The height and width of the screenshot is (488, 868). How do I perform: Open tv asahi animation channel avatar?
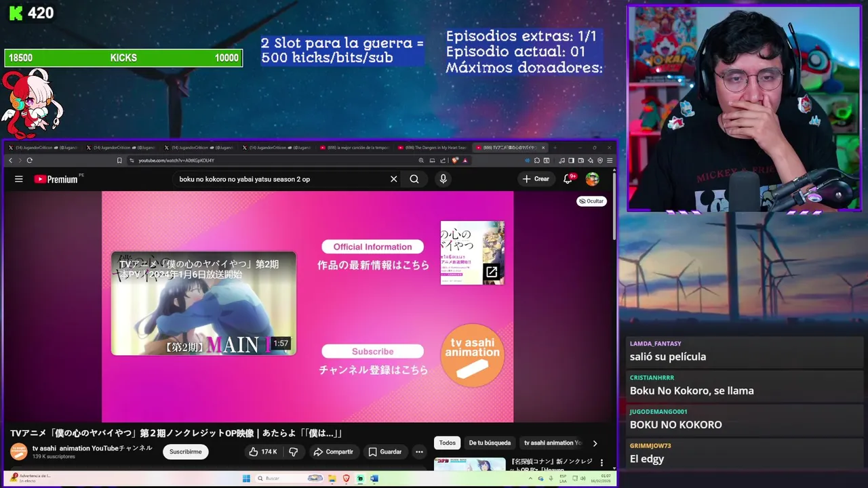[18, 451]
